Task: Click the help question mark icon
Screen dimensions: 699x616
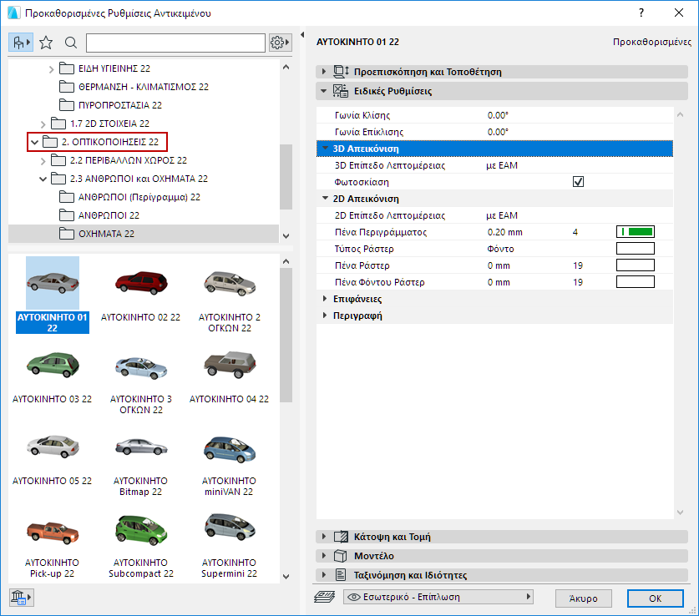Action: coord(641,13)
